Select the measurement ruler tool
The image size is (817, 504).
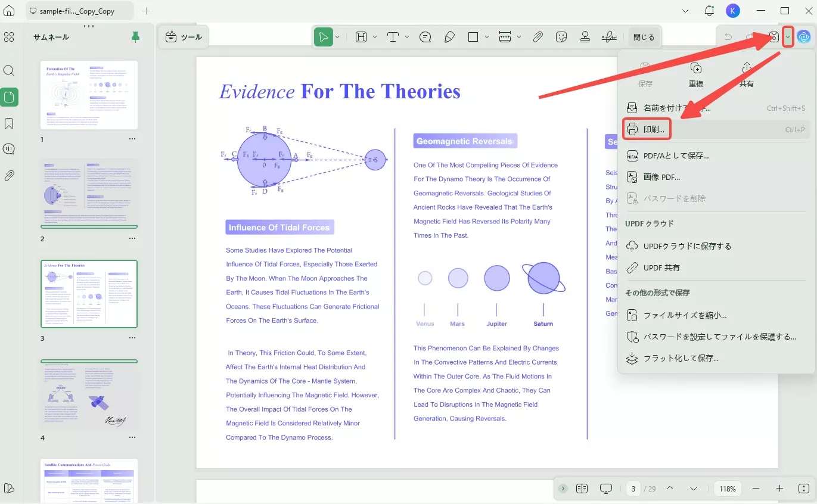point(505,37)
